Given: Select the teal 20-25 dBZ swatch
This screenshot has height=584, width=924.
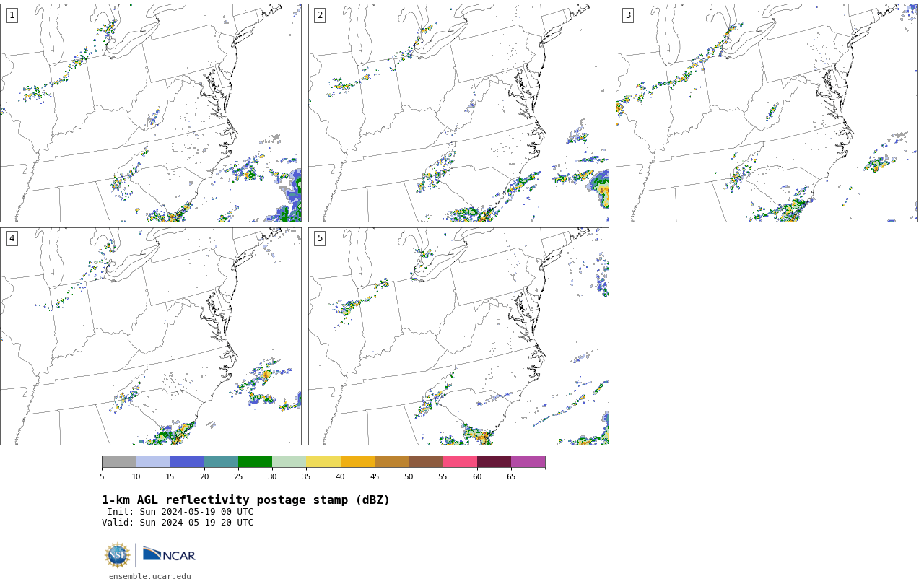Looking at the screenshot, I should (221, 462).
